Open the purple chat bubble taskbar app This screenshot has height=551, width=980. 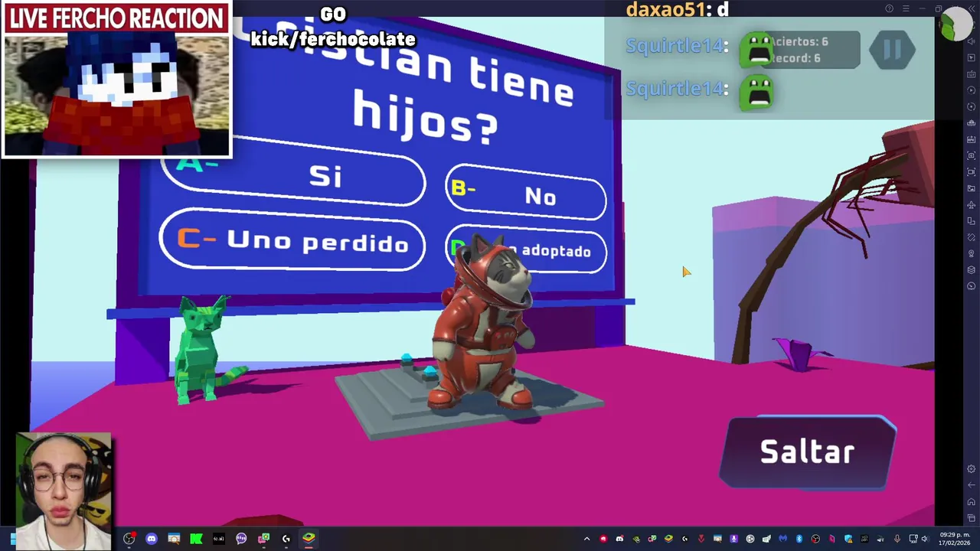click(241, 539)
